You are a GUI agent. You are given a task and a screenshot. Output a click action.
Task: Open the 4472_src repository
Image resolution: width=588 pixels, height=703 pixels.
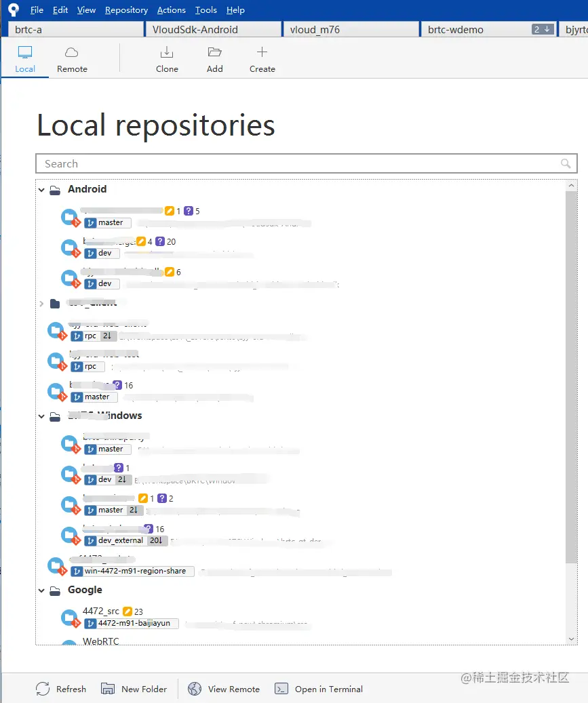point(101,611)
